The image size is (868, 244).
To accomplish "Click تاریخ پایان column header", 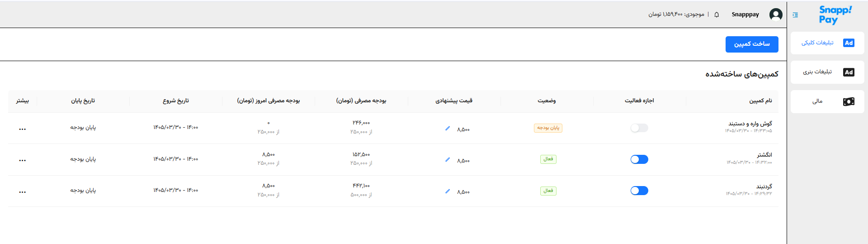I will (x=83, y=100).
